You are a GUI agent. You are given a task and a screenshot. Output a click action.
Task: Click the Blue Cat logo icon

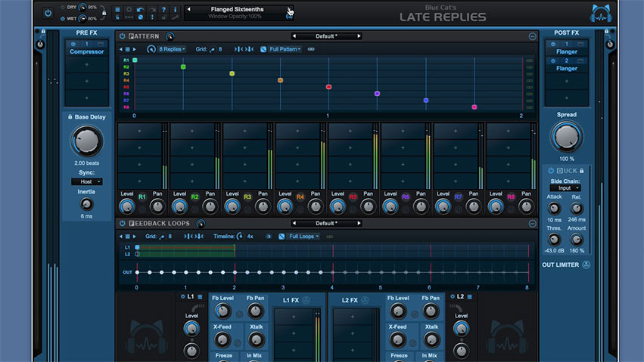click(601, 13)
